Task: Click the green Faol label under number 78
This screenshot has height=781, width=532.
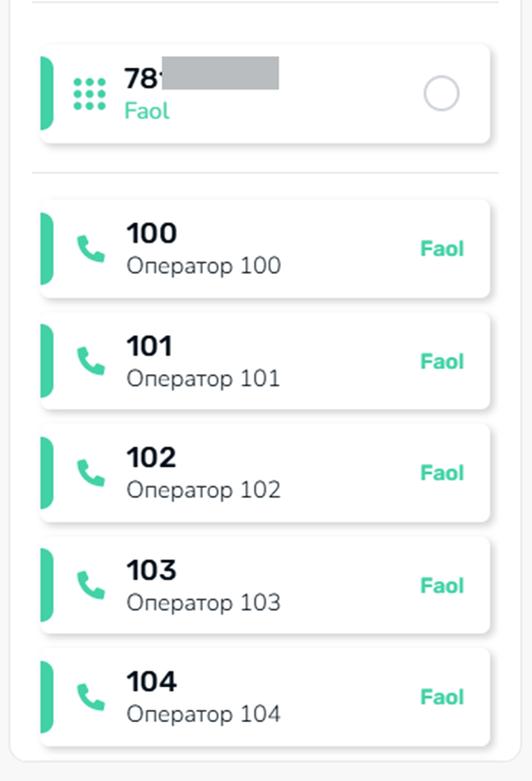Action: click(147, 111)
